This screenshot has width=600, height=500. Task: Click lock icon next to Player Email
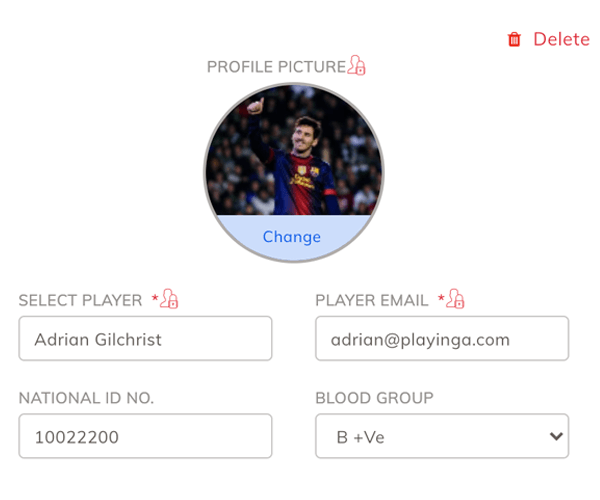click(456, 299)
